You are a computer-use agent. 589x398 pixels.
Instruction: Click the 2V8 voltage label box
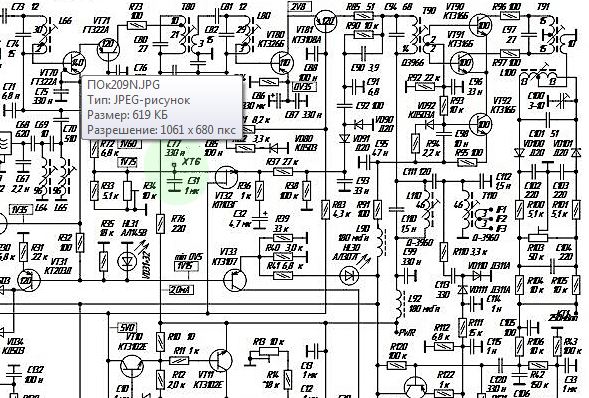[300, 6]
